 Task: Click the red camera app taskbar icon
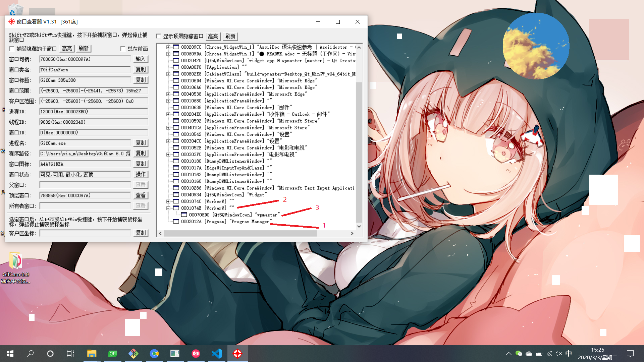196,353
